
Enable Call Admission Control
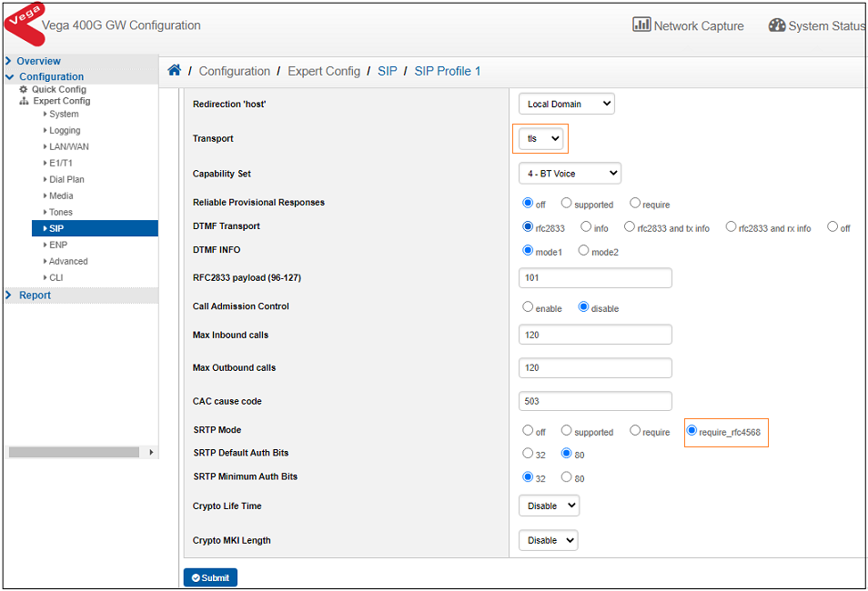528,307
